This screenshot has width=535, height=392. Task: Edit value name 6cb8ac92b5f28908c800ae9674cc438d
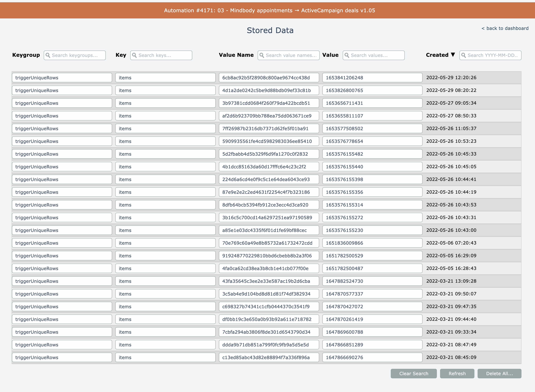(269, 78)
